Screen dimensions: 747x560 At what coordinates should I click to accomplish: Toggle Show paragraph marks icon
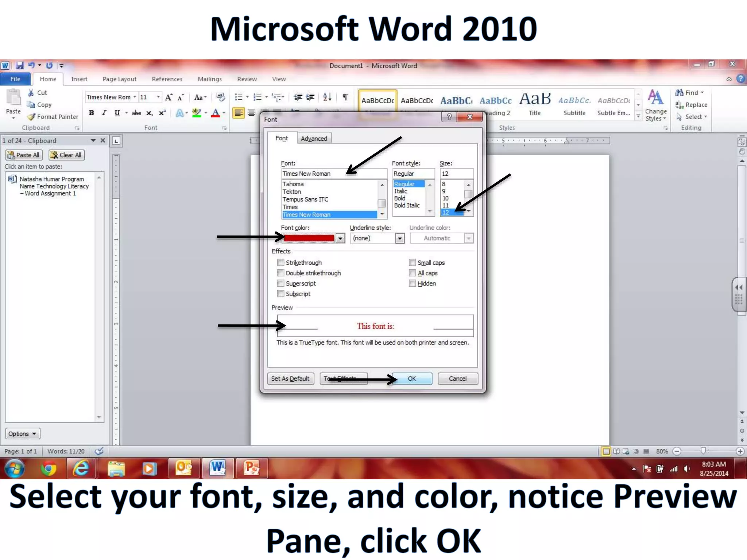coord(345,97)
